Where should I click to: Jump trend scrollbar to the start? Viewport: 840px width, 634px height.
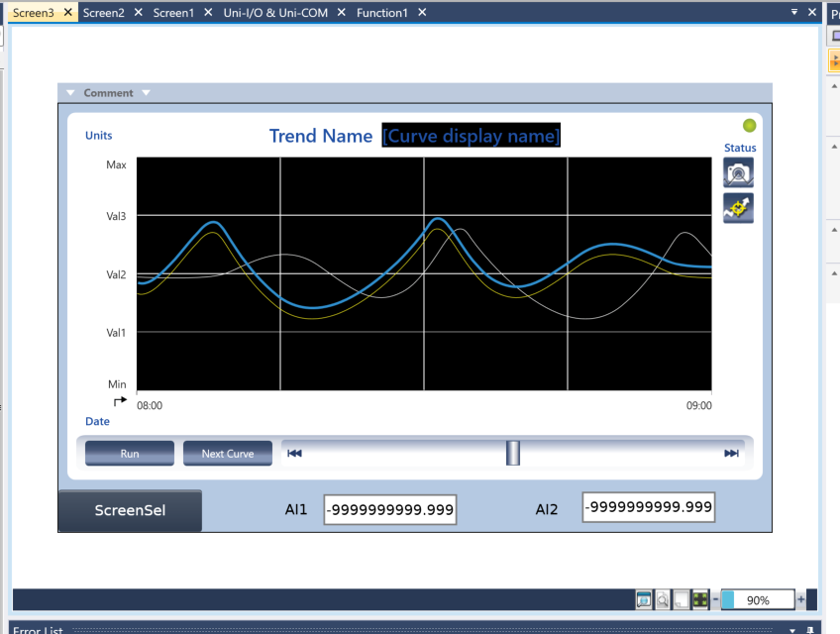tap(294, 454)
